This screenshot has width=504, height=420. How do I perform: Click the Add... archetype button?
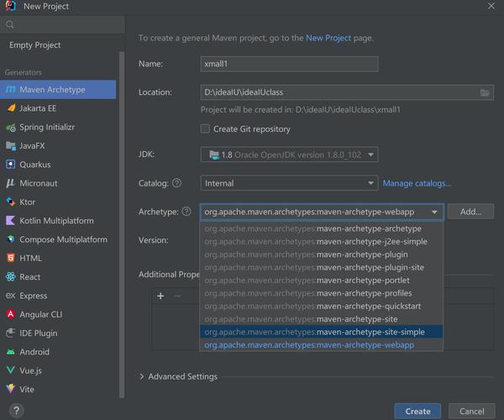[x=470, y=212]
